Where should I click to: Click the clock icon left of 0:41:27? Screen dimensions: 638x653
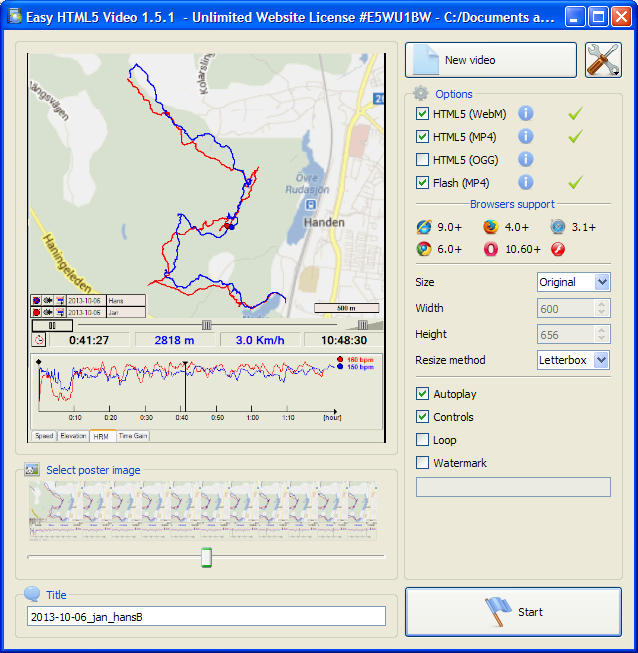[39, 340]
